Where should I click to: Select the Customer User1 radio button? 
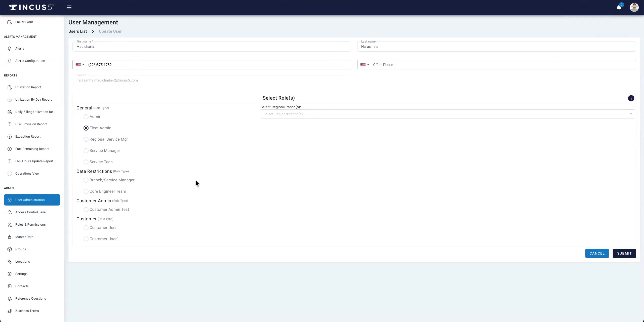(x=86, y=239)
